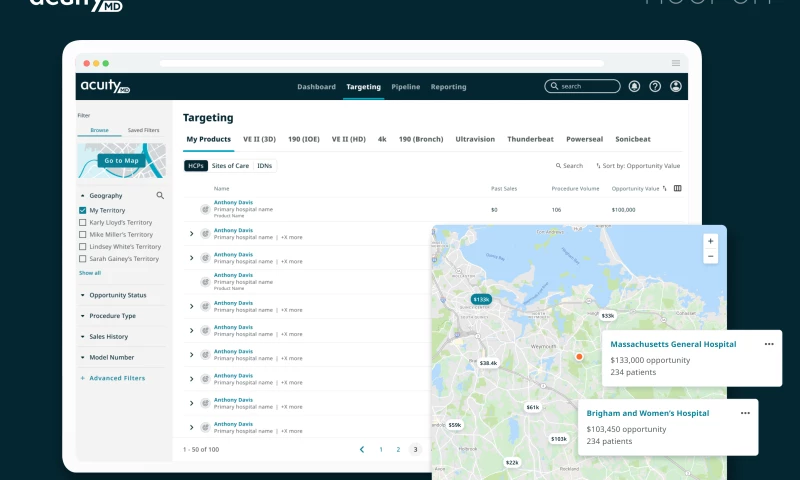Click avatar icon of first Anthony Davis row
Screen dimensions: 800x480
click(x=205, y=209)
